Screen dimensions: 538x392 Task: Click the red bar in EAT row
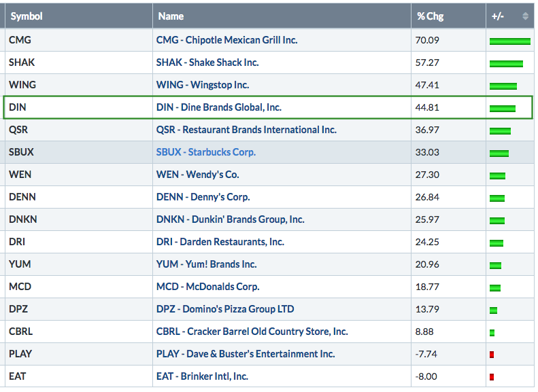(x=492, y=377)
